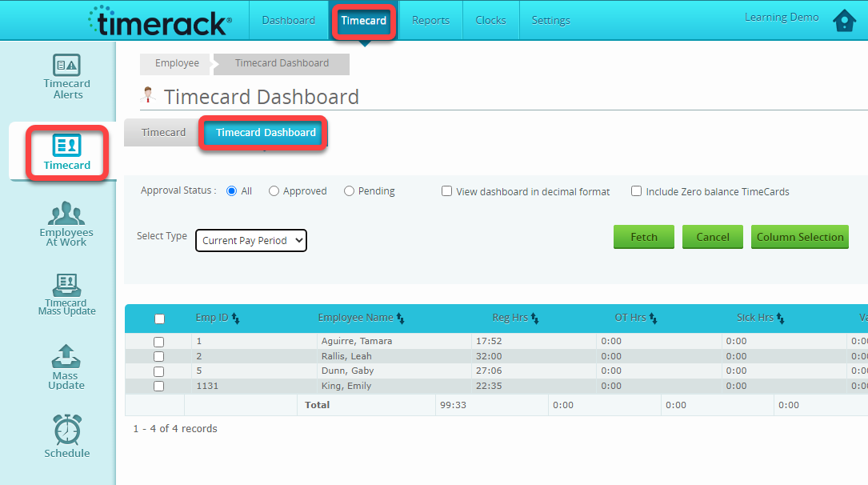The image size is (868, 485).
Task: Open the Current Pay Period dropdown
Action: pos(250,240)
